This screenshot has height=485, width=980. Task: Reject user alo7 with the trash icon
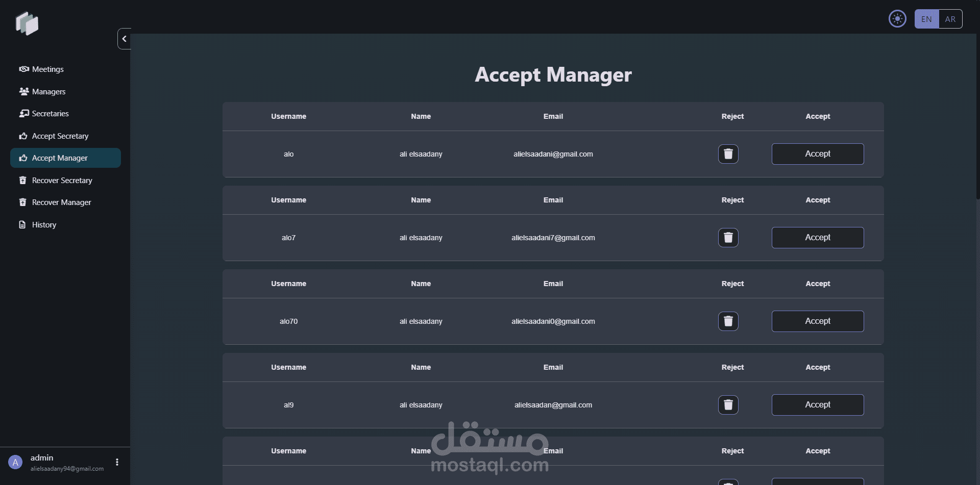pos(728,238)
